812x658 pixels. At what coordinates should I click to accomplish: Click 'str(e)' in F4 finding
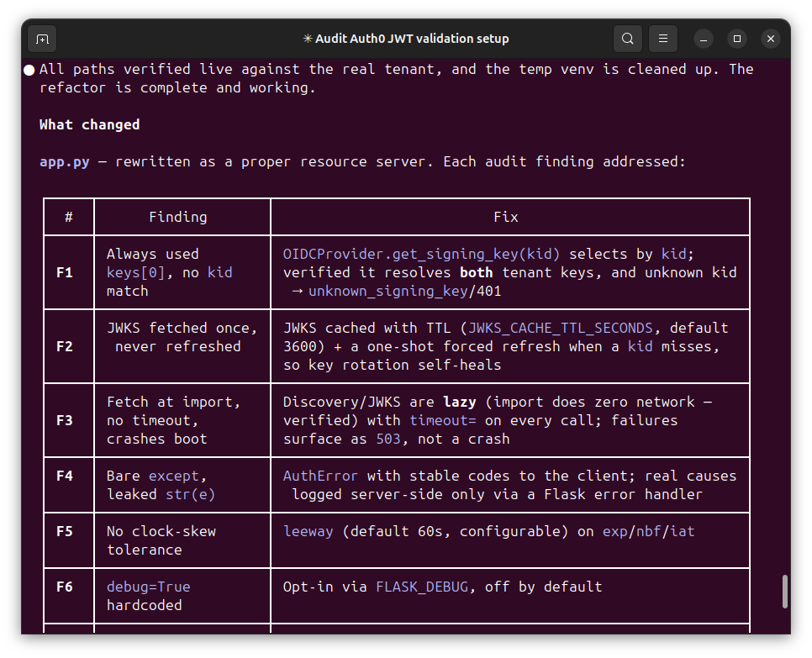(x=190, y=494)
